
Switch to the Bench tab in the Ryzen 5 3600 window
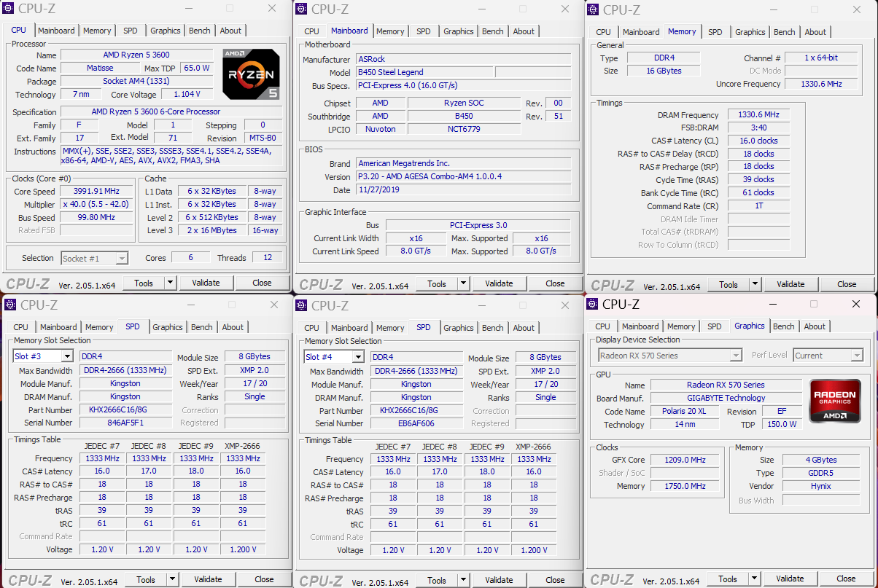click(x=200, y=31)
